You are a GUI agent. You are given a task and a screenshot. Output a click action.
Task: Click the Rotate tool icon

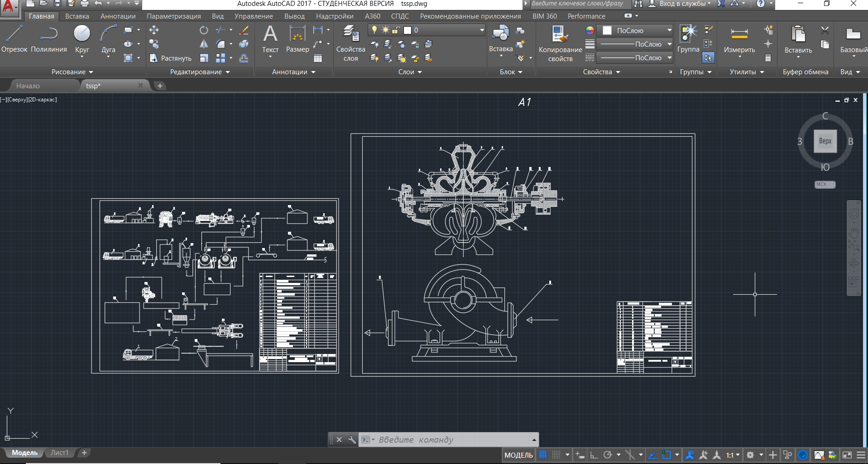click(x=204, y=30)
